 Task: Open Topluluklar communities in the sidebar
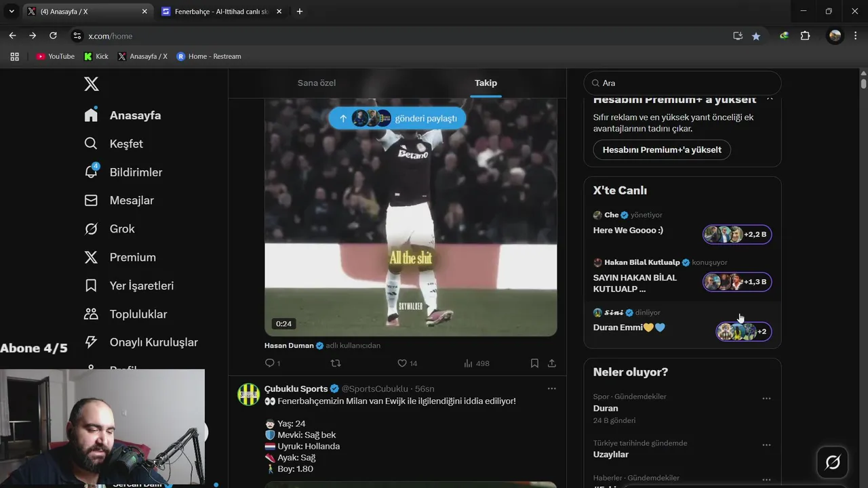[125, 314]
